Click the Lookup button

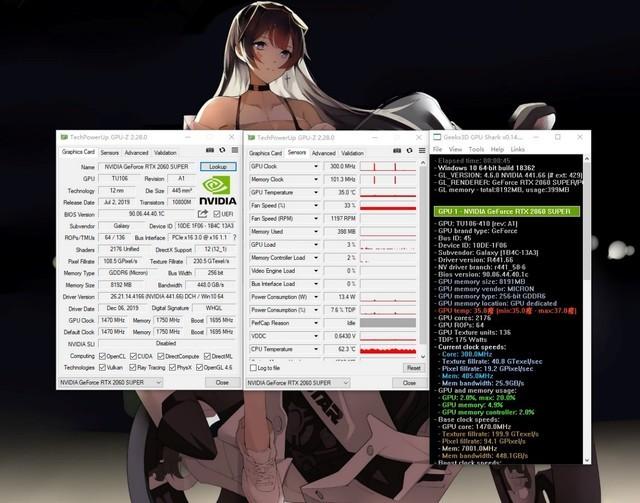tap(218, 167)
